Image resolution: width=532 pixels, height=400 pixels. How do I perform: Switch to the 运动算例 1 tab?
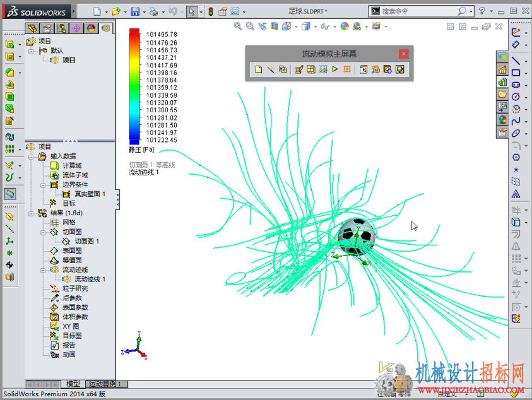pos(105,384)
